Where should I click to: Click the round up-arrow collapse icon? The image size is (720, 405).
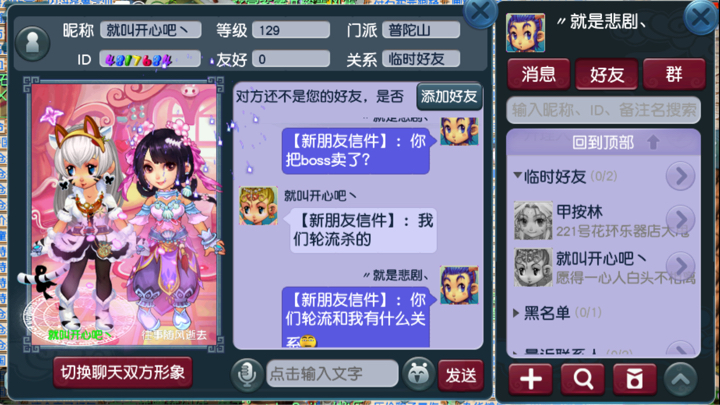pos(681,379)
